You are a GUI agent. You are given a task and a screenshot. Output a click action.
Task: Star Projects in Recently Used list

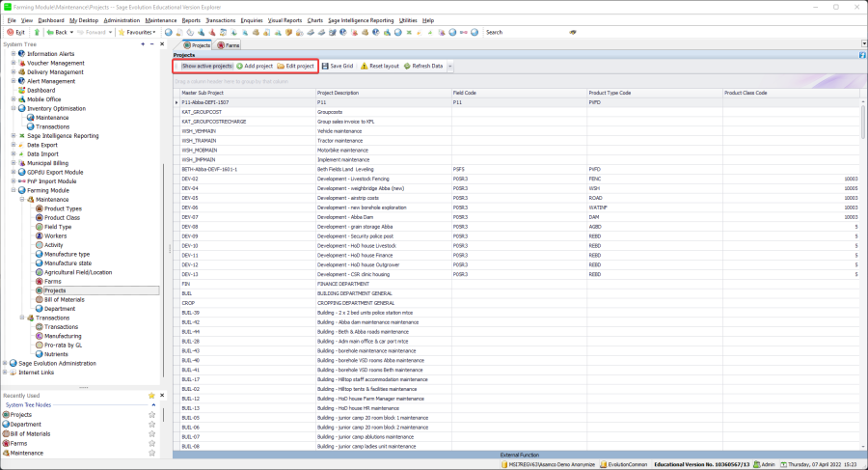tap(151, 414)
